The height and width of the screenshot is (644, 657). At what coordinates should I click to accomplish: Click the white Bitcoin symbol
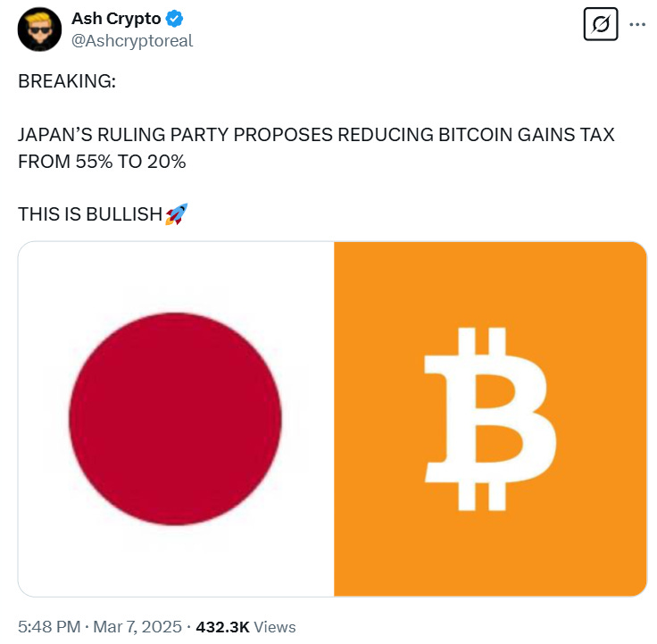click(490, 419)
